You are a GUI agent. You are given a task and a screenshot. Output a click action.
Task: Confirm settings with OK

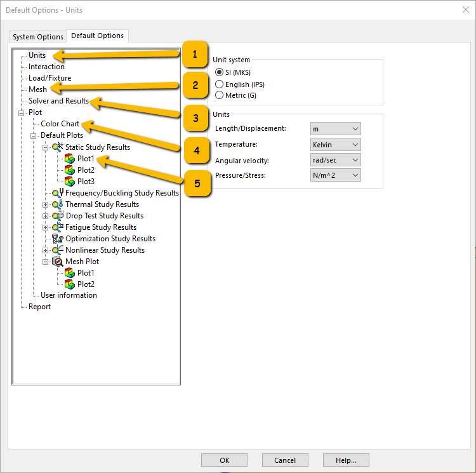point(224,460)
